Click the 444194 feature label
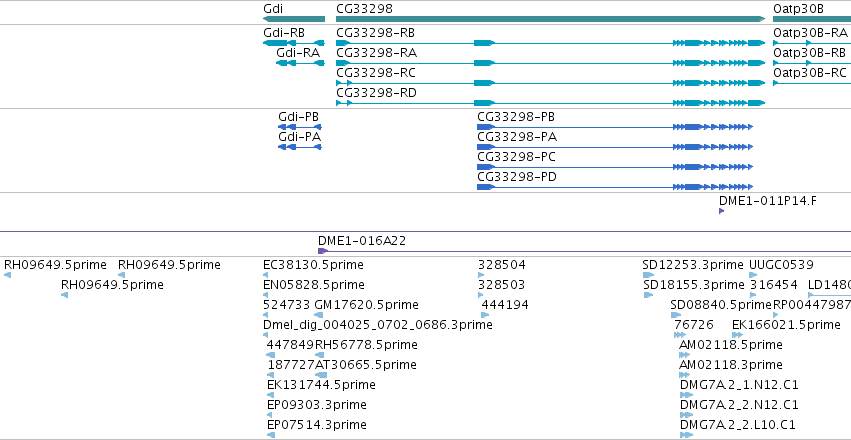The height and width of the screenshot is (440, 851). click(x=505, y=305)
